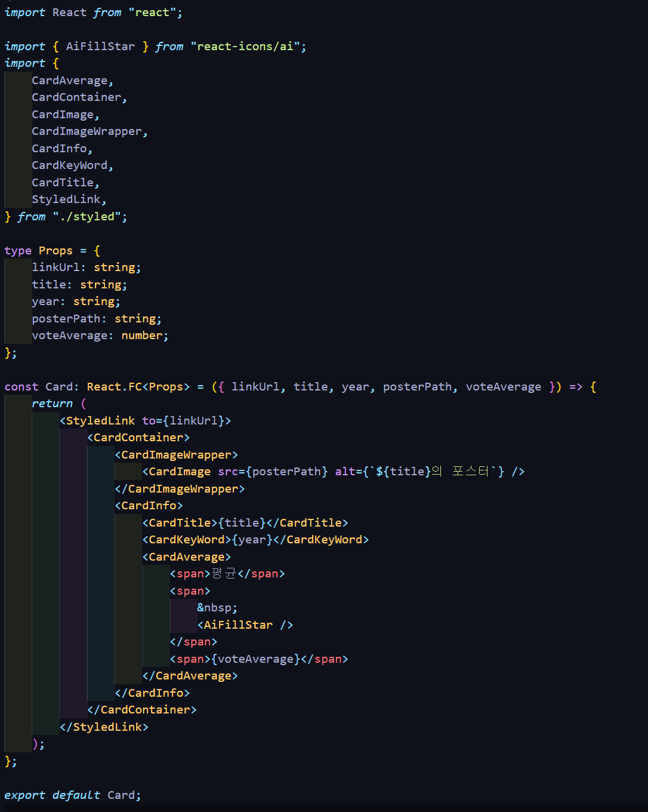Viewport: 648px width, 812px height.
Task: Click "react-icons/ai" module path
Action: (245, 47)
